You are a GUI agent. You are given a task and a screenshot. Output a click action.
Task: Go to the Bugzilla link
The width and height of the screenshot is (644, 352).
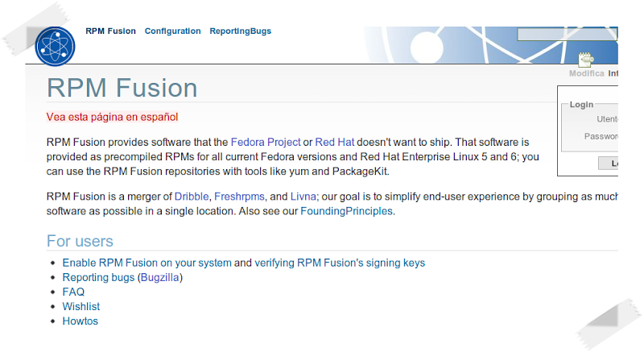click(x=160, y=278)
